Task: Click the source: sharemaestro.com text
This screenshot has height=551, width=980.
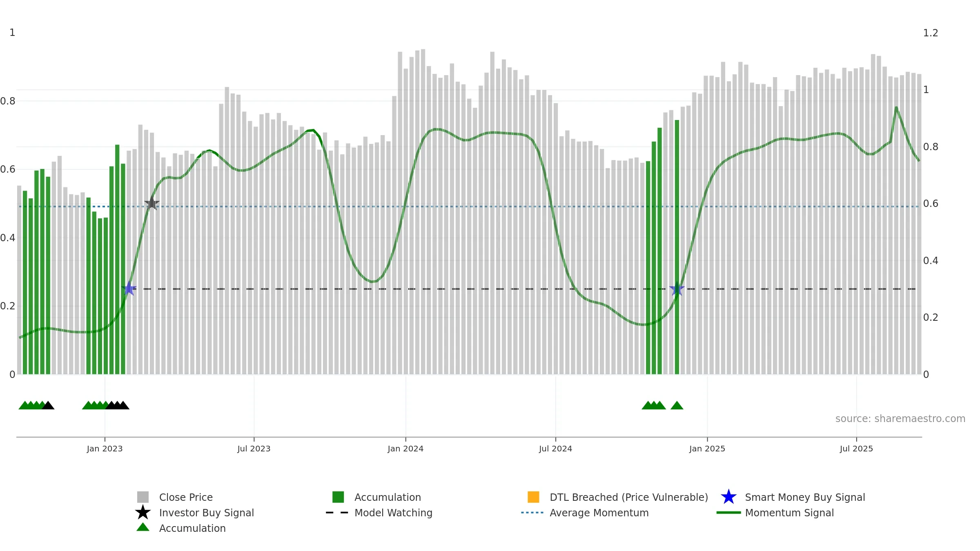Action: 900,419
